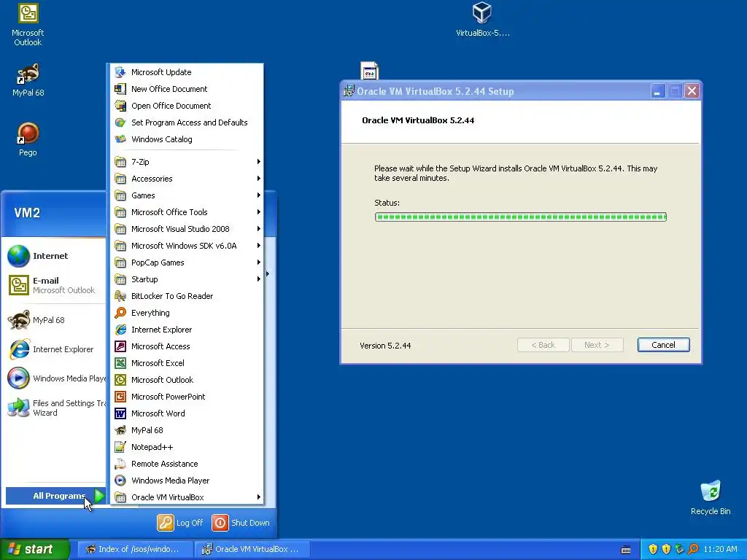Expand the 7-Zip submenu arrow
The width and height of the screenshot is (747, 560).
coord(259,162)
